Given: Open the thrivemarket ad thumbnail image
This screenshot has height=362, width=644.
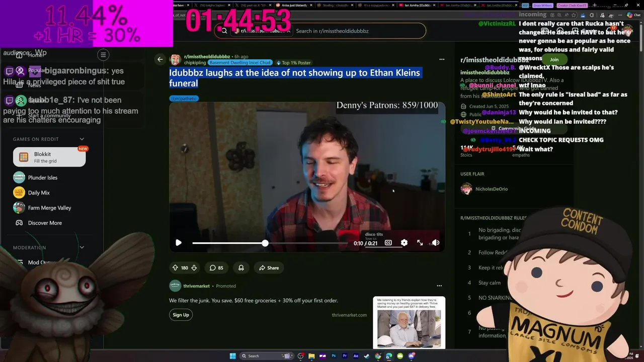Looking at the screenshot, I should click(409, 322).
